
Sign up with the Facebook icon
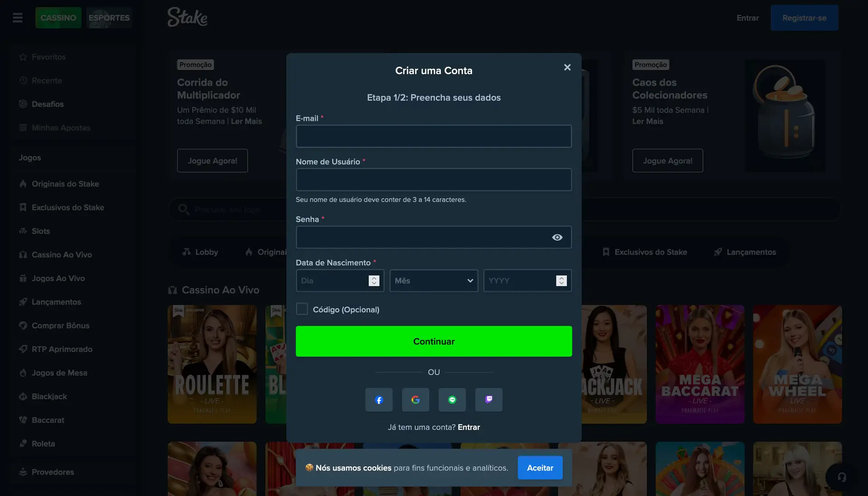pos(379,400)
